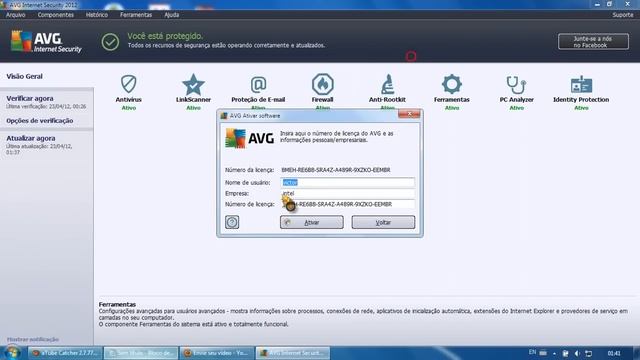Click the Ativo status under LinkScanner
Viewport: 640px width, 360px height.
[193, 108]
